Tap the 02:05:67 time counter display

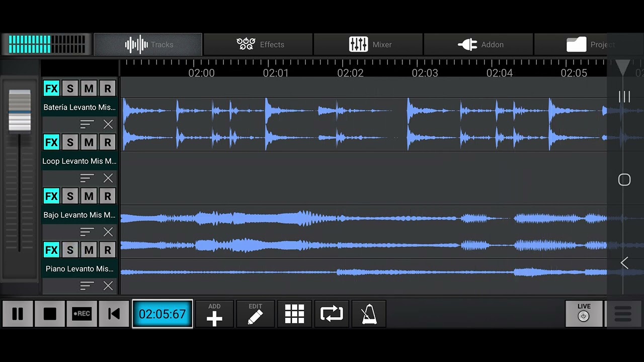[163, 314]
